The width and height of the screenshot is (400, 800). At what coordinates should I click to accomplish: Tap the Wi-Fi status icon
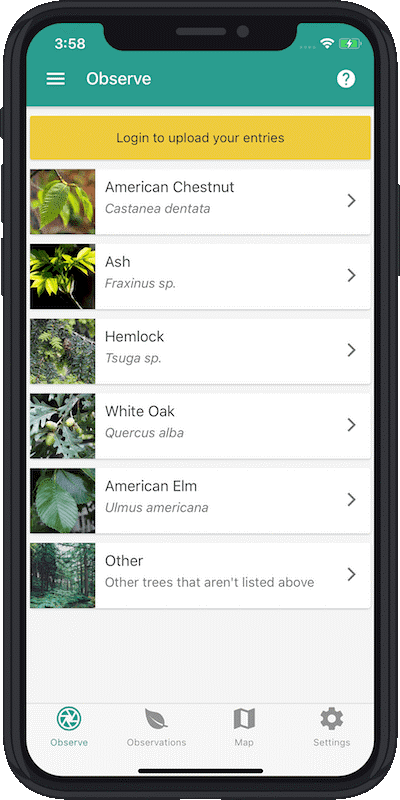point(327,44)
